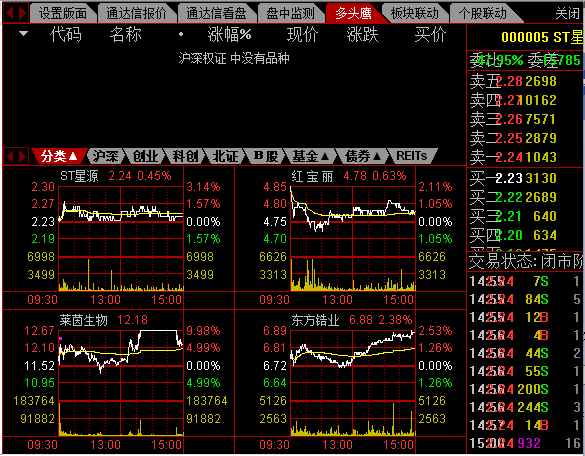This screenshot has height=456, width=585.
Task: Sort by the 涨幅% column header
Action: click(229, 35)
